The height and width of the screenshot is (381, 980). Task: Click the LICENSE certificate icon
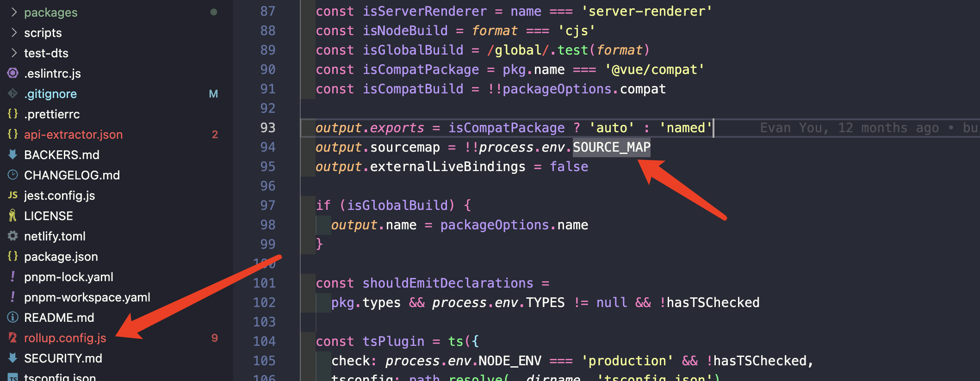[13, 215]
